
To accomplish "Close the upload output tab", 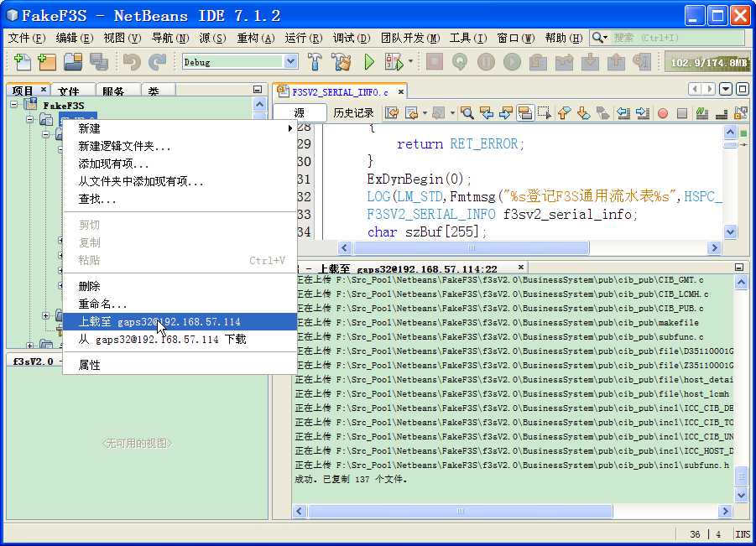I will [x=521, y=267].
